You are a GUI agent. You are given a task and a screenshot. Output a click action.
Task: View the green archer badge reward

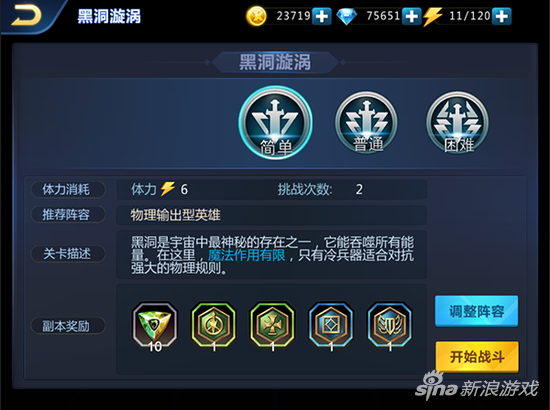[x=214, y=325]
